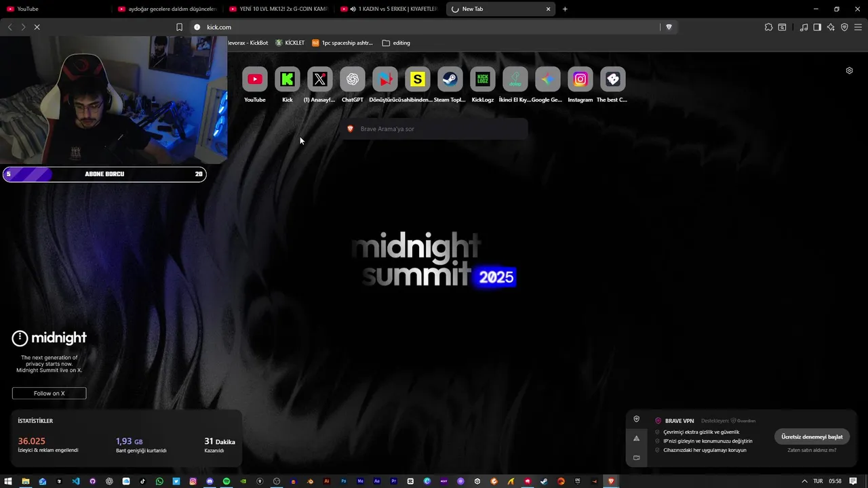Open the KickLogz shortcut tile
Screen dimensions: 868x488
point(483,79)
